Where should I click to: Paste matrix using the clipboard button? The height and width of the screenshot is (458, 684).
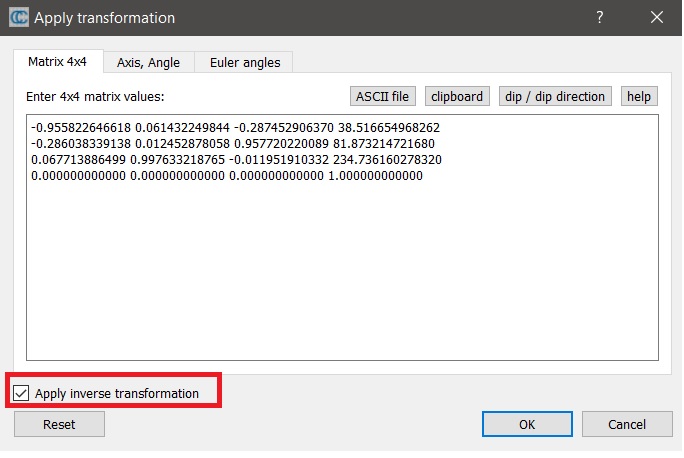pos(457,96)
